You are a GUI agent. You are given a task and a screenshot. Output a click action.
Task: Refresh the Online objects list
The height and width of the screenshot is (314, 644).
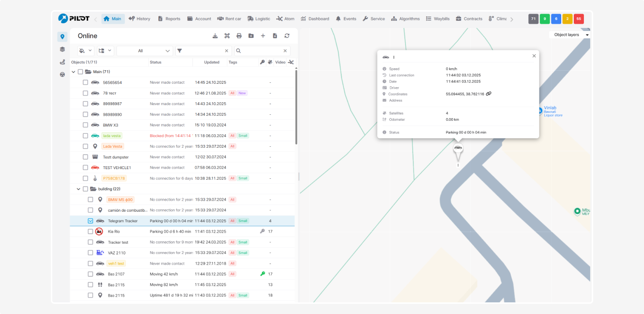pos(287,36)
